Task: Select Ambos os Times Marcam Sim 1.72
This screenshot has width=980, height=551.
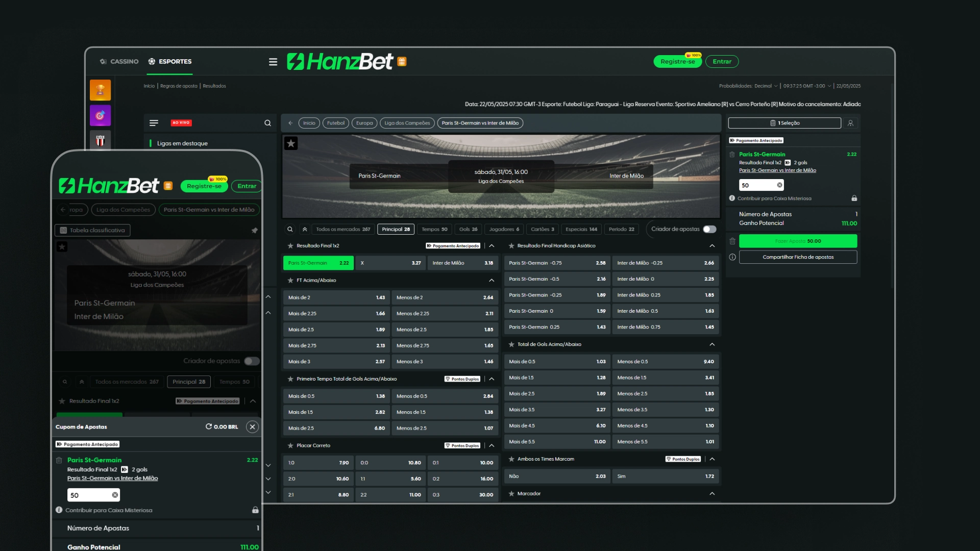Action: tap(666, 476)
